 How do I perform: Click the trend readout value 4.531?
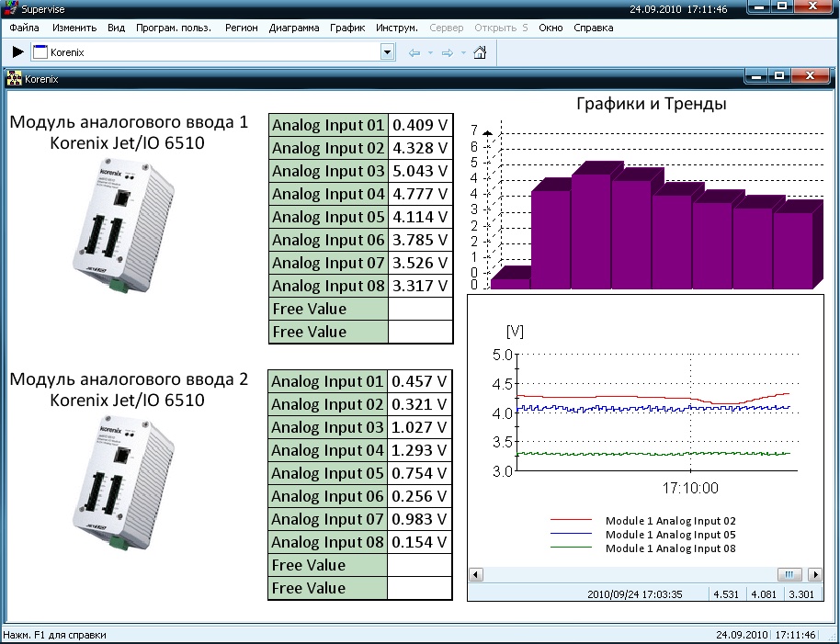[726, 594]
